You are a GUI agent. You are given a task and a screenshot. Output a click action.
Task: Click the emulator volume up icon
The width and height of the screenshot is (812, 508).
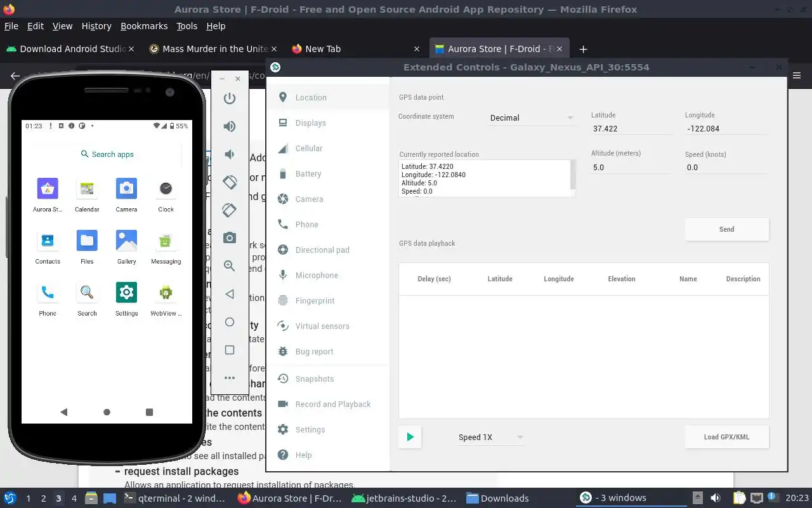[230, 126]
